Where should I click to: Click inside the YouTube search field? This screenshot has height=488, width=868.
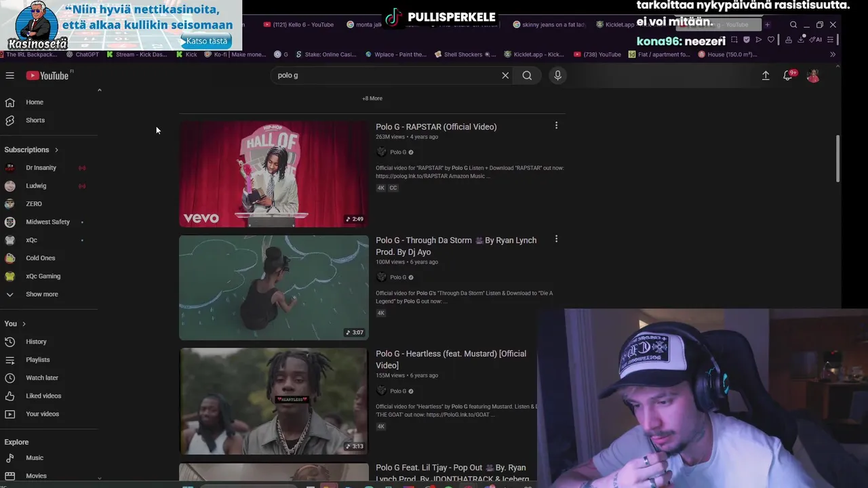(x=387, y=76)
